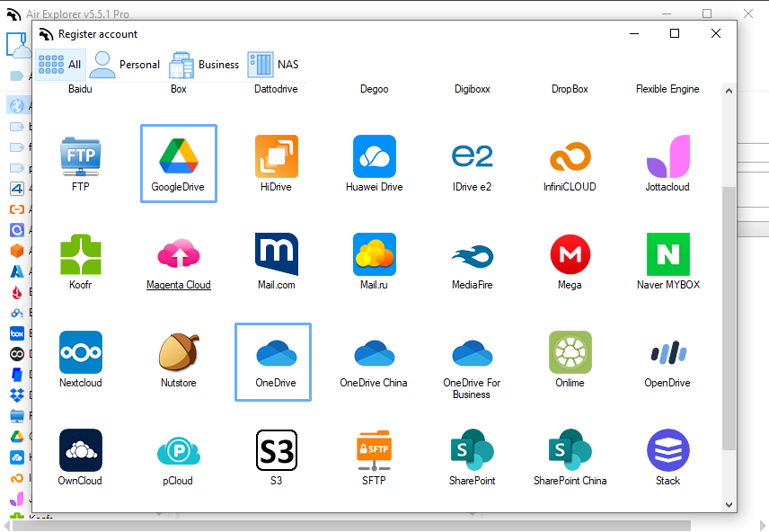Select the Nextcloud icon
769x532 pixels.
pyautogui.click(x=81, y=352)
